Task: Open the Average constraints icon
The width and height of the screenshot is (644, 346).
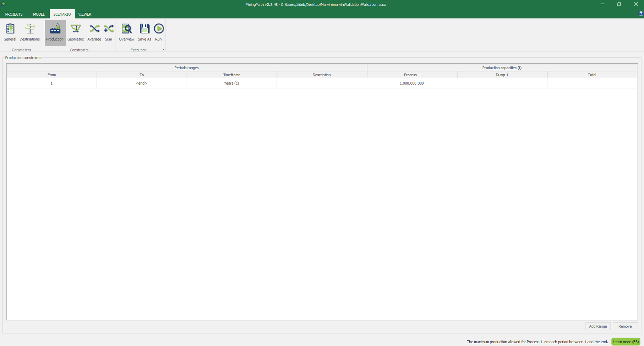Action: point(94,32)
